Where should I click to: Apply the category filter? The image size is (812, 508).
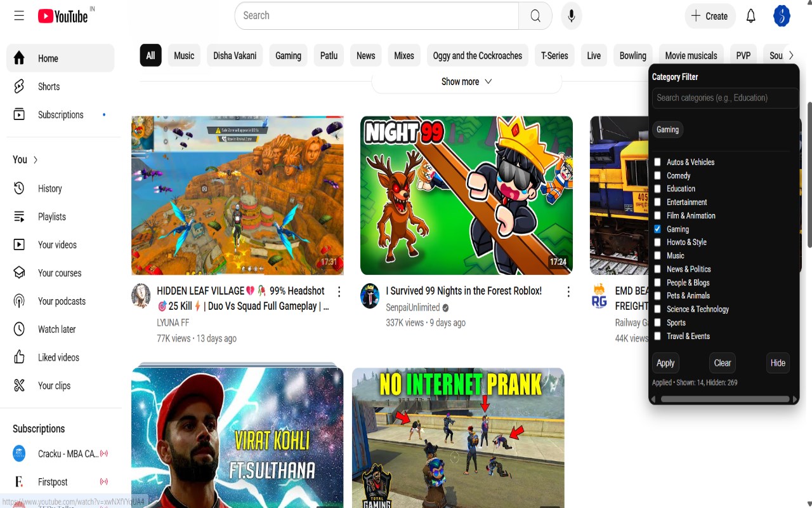pos(665,363)
